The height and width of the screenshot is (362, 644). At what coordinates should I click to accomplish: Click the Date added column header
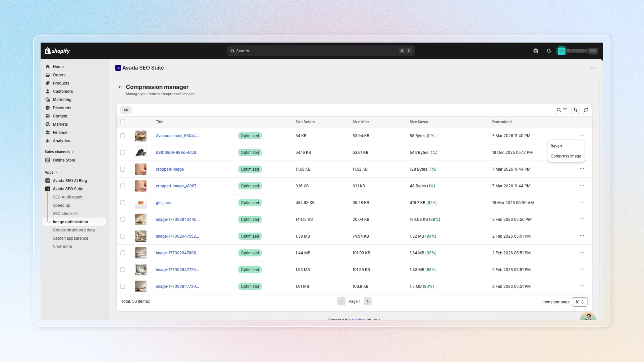point(502,122)
